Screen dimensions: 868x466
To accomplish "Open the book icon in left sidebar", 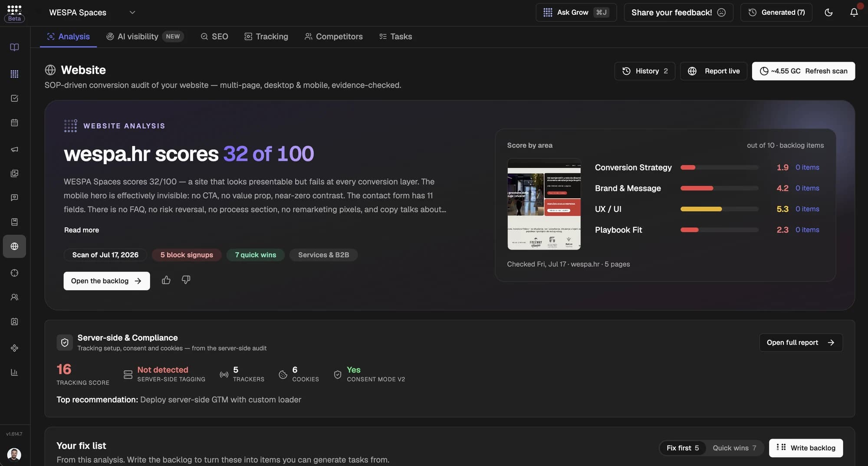I will pos(14,47).
